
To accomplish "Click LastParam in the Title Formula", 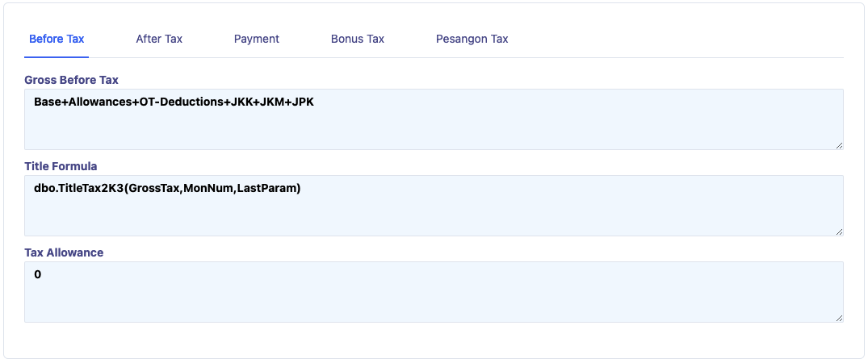I will click(268, 189).
